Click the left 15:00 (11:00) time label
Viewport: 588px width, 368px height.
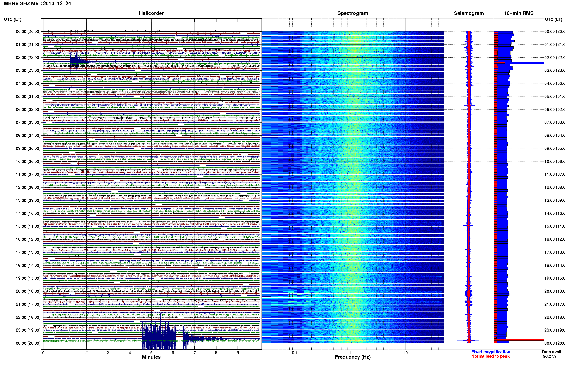coord(28,226)
